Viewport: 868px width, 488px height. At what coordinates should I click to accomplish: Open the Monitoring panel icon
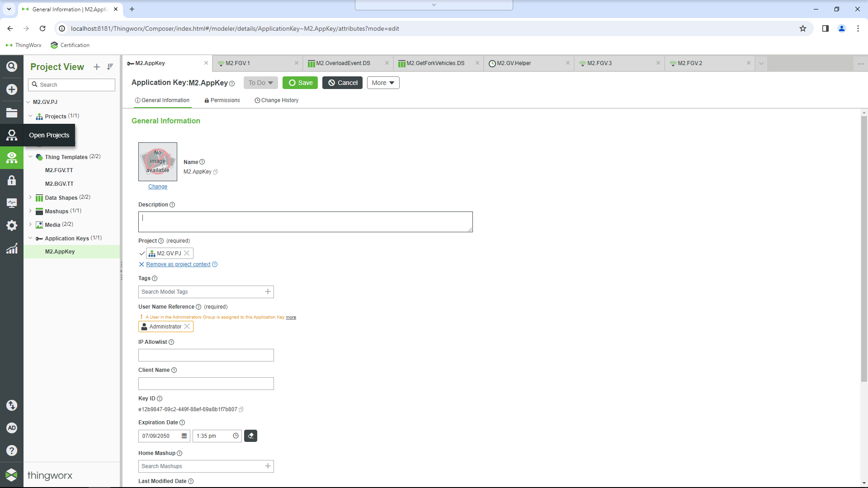(11, 202)
